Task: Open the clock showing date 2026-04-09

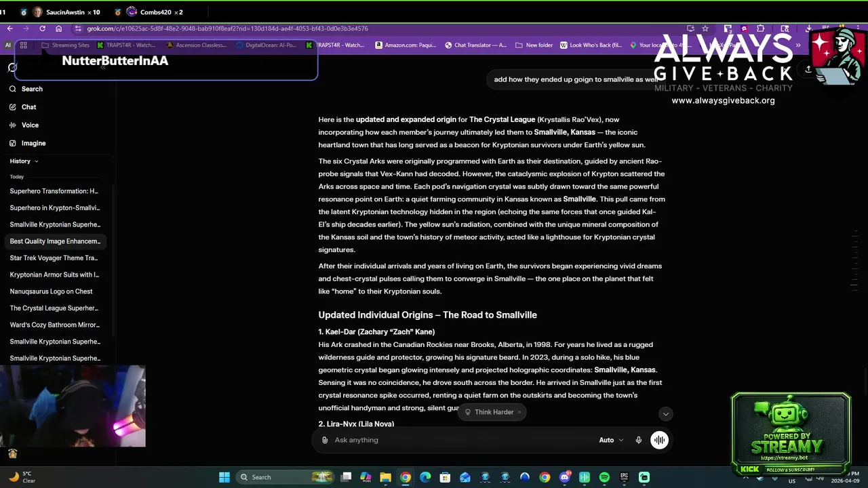Action: pos(845,477)
